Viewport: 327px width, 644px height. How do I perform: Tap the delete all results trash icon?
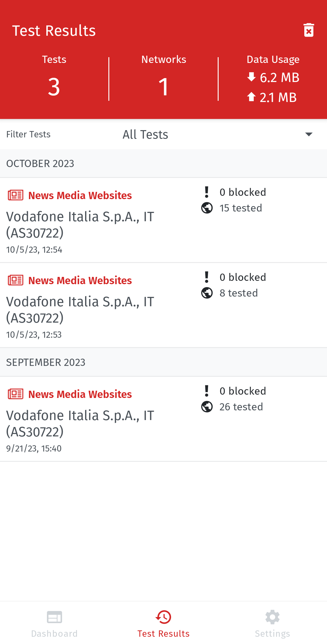coord(309,30)
